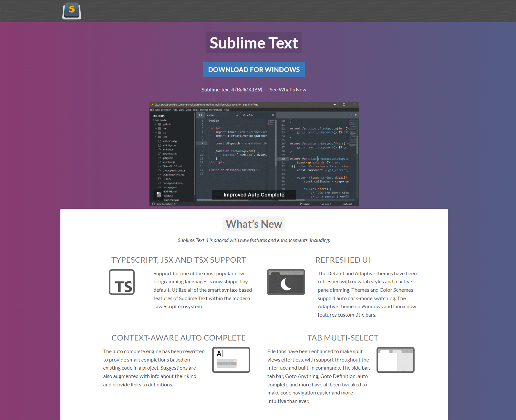Click the open svelte folder icon
The width and height of the screenshot is (516, 420).
click(x=157, y=120)
